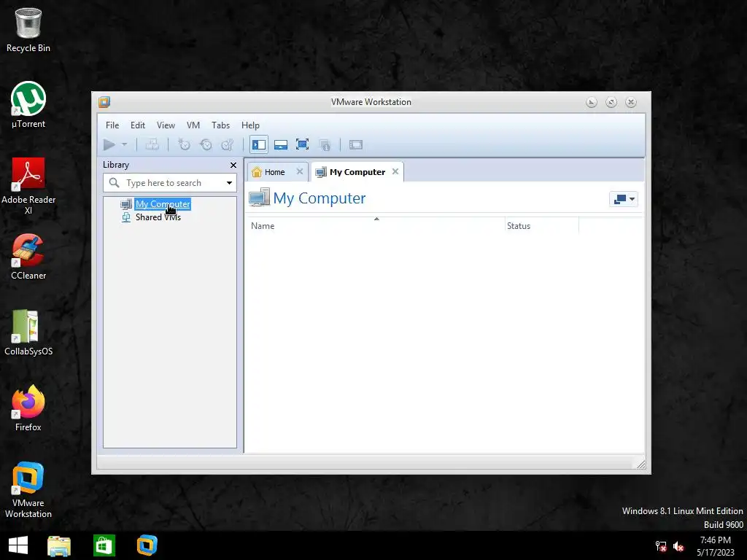Click the network status tray icon
Image resolution: width=747 pixels, height=560 pixels.
(x=661, y=546)
